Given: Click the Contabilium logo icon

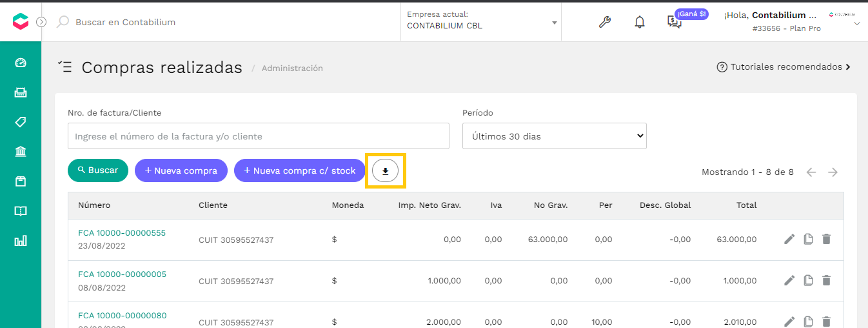Looking at the screenshot, I should (x=21, y=22).
